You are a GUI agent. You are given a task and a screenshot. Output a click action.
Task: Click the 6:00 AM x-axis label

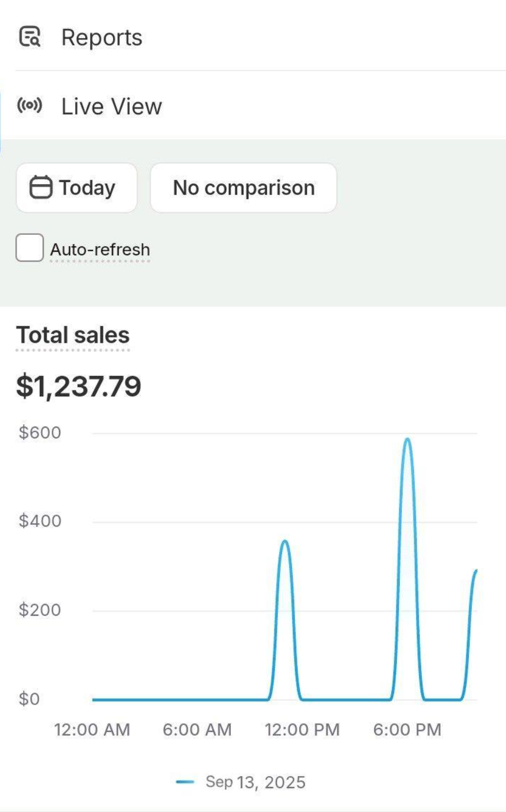[x=197, y=730]
